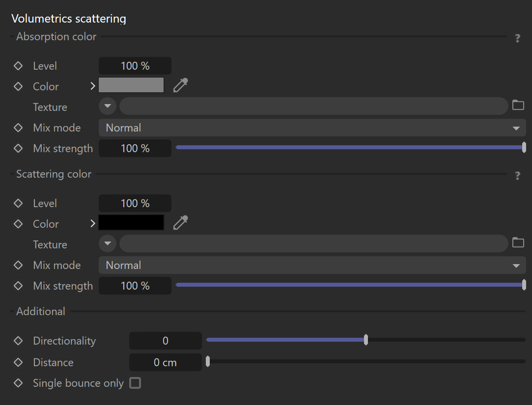The height and width of the screenshot is (405, 532).
Task: Pick scattering color with the eyedropper
Action: pos(180,222)
